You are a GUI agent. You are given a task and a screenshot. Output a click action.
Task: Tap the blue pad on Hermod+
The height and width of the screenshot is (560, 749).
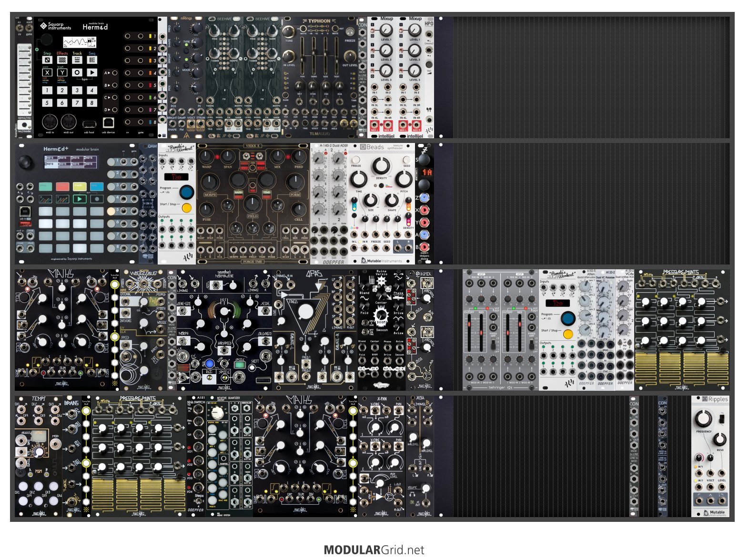point(97,186)
